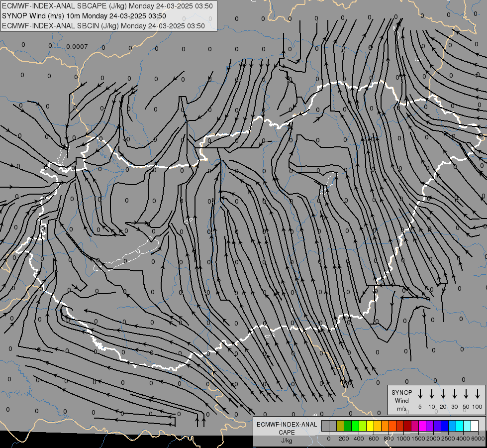Click the 20 m/s wind arrow in legend

click(443, 394)
